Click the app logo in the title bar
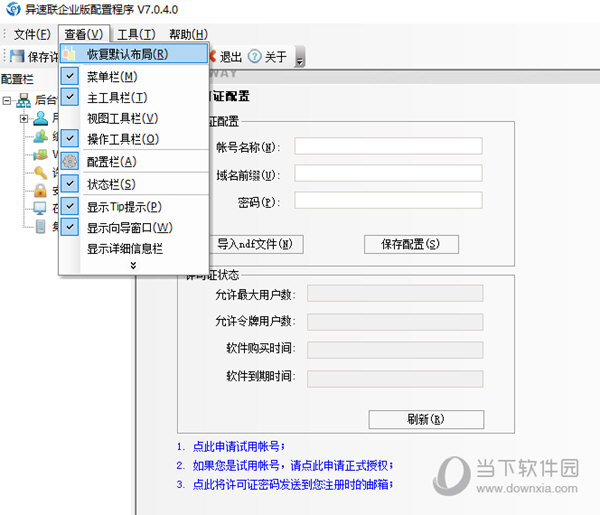600x515 pixels. click(x=13, y=9)
